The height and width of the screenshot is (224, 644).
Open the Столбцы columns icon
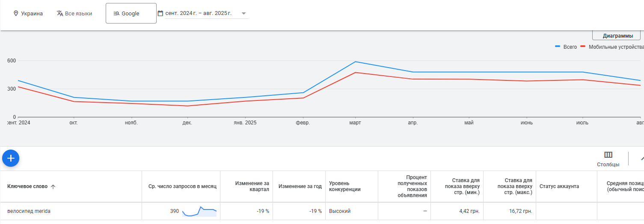coord(608,155)
